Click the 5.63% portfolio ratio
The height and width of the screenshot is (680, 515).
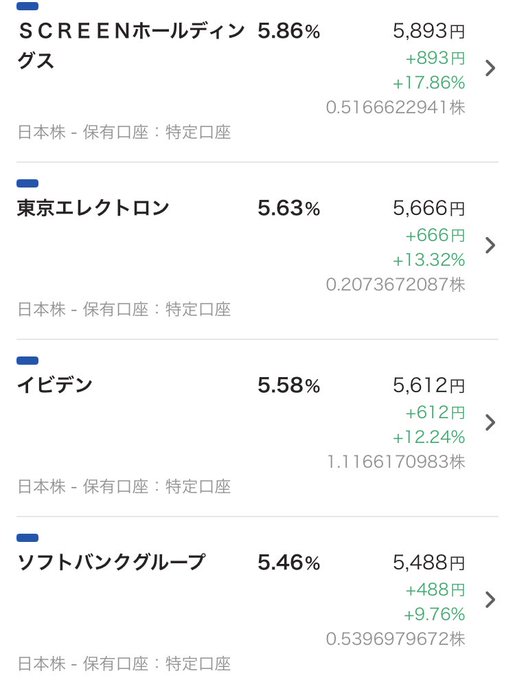[289, 209]
